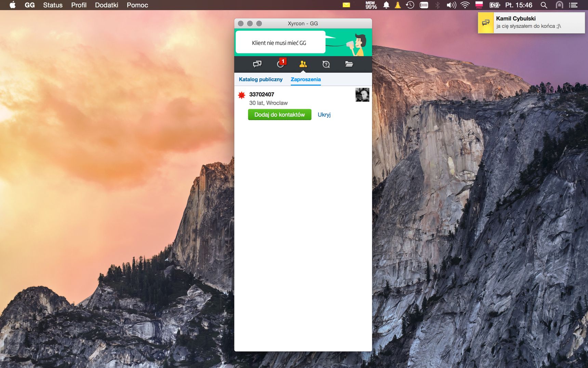Click the Klient nie musi mieć GG banner
This screenshot has width=588, height=368.
[280, 42]
